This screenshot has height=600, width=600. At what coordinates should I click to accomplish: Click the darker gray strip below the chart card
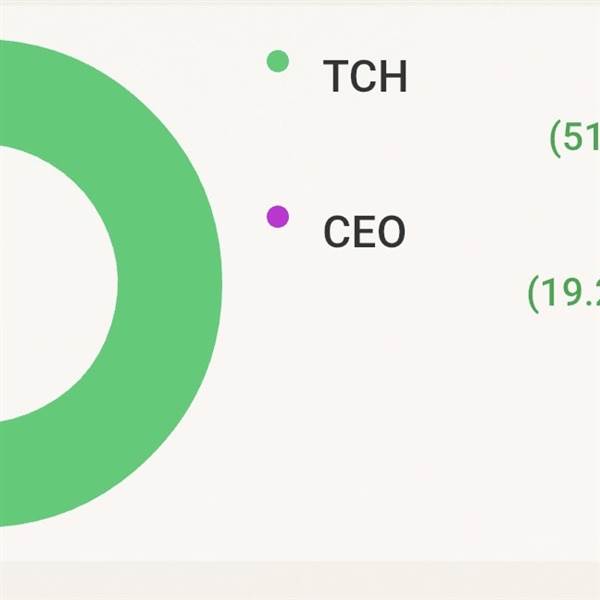(300, 581)
